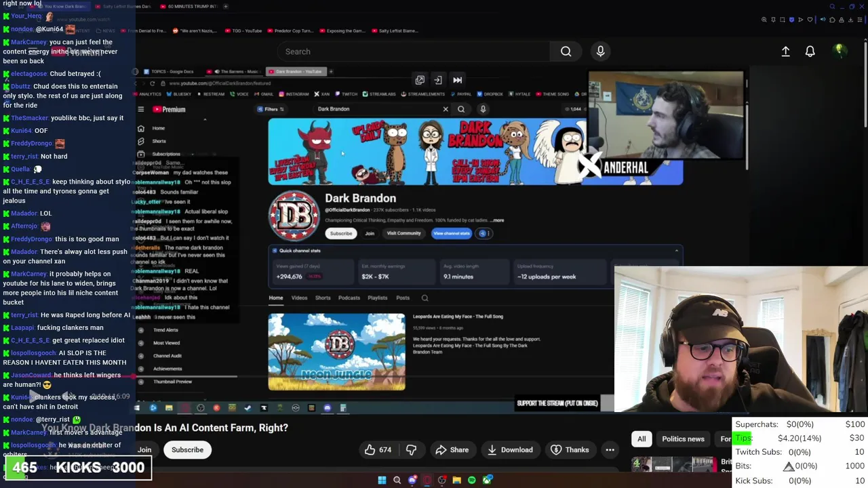Open the Playlists tab on Dark Brandon channel
This screenshot has height=488, width=868.
pos(377,298)
